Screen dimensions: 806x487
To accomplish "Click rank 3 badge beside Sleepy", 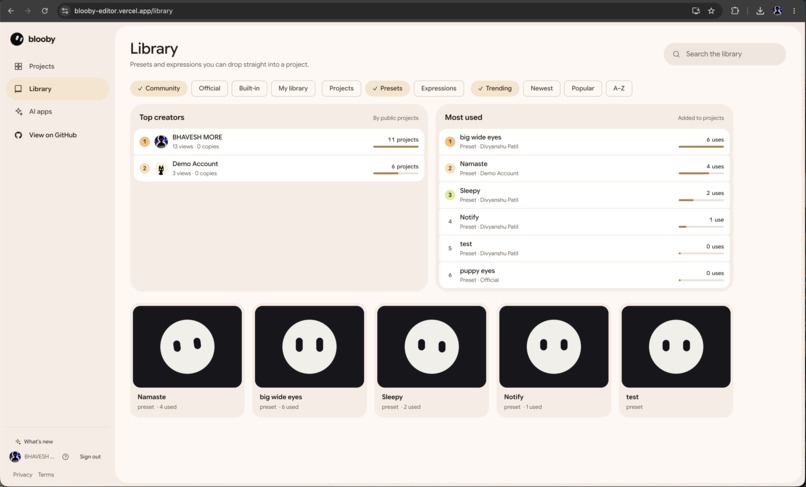I will point(450,195).
